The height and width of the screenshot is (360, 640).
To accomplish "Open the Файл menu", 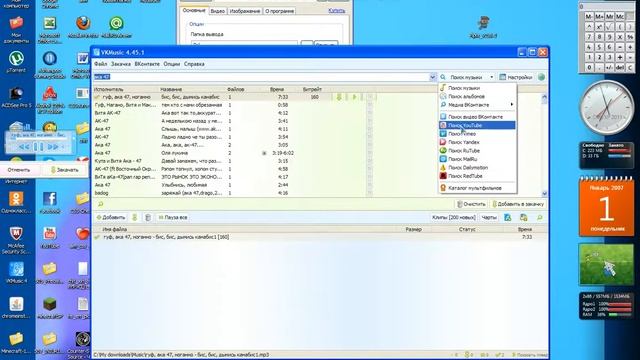I will tap(100, 64).
